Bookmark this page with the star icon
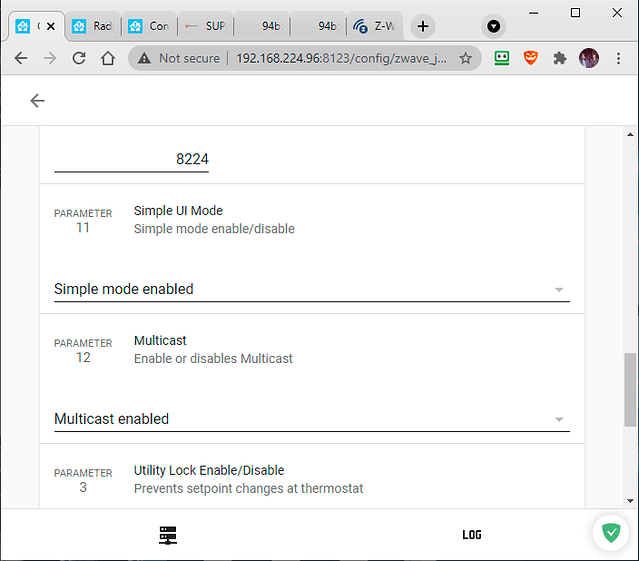639x561 pixels. (465, 58)
